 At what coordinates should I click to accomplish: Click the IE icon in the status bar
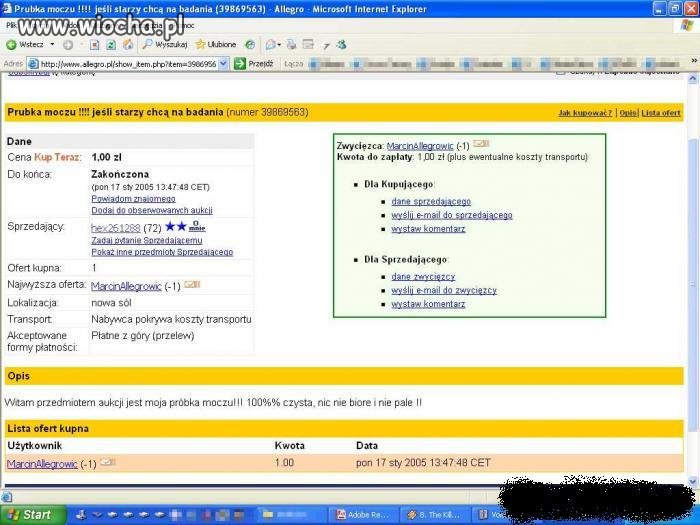click(6, 496)
